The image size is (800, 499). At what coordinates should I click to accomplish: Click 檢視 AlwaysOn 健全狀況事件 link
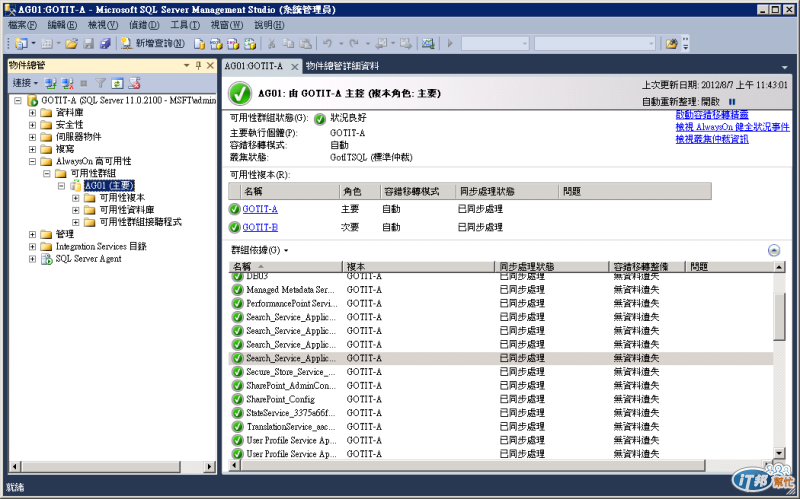click(x=732, y=127)
